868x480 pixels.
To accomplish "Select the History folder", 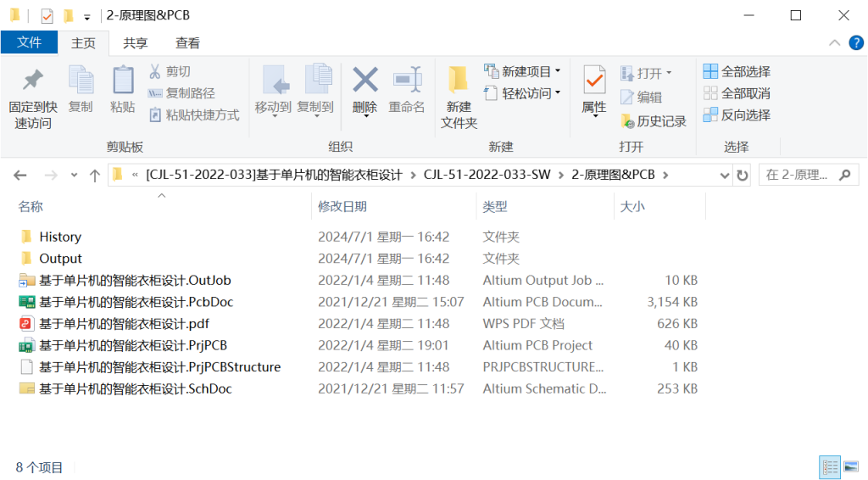I will point(60,237).
